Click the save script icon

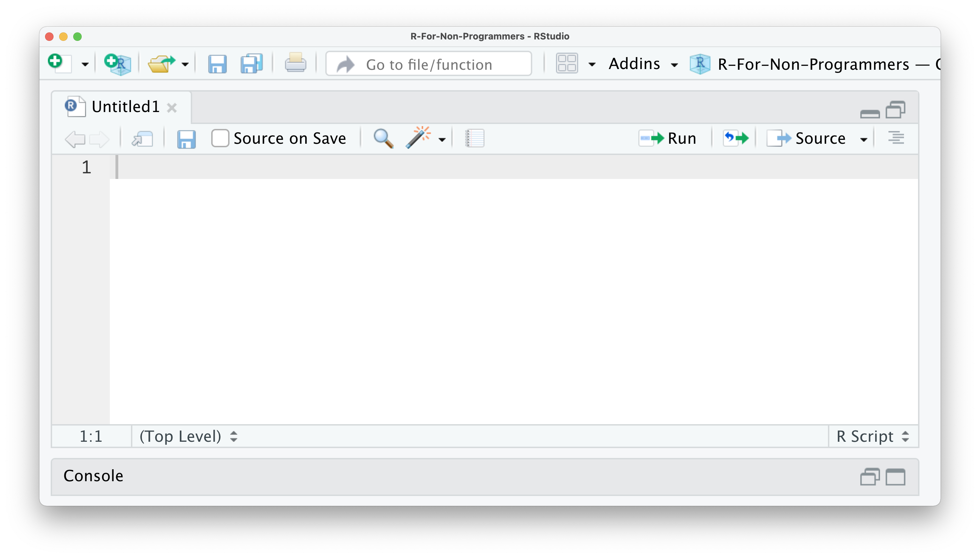pos(187,139)
